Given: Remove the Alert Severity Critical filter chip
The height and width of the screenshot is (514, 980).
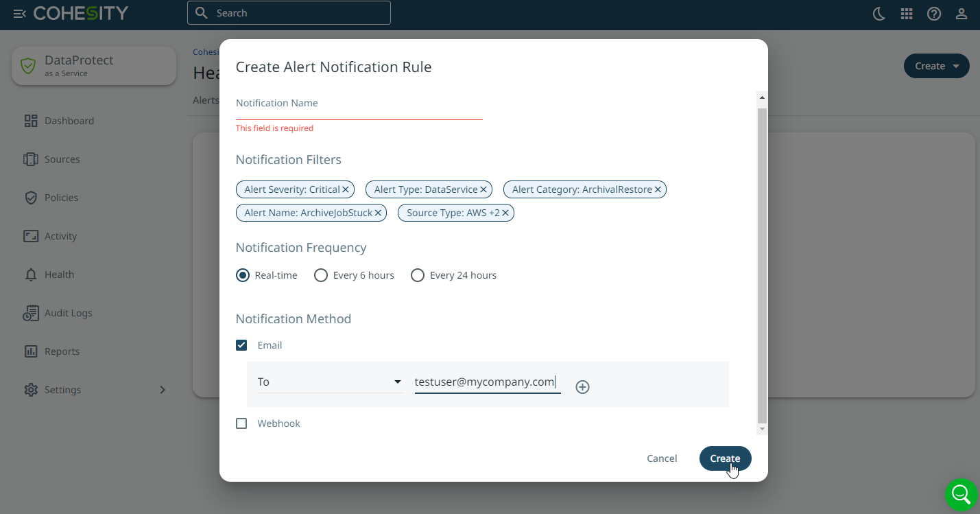Looking at the screenshot, I should tap(345, 189).
